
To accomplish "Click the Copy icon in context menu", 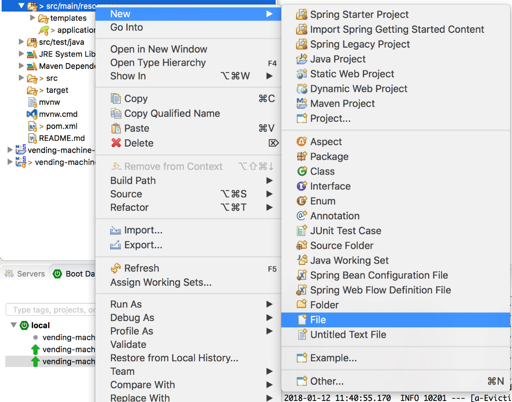I will [x=116, y=99].
